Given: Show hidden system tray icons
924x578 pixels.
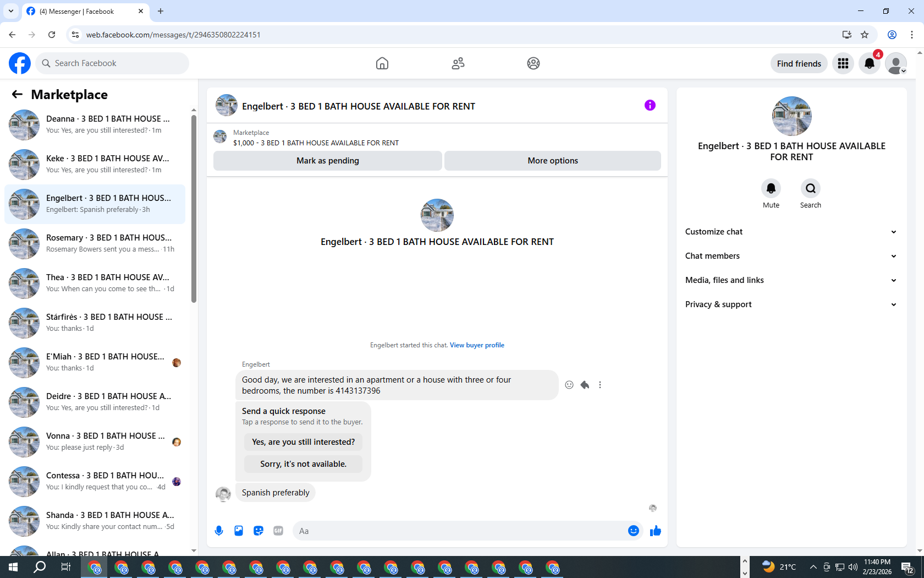Looking at the screenshot, I should 813,567.
